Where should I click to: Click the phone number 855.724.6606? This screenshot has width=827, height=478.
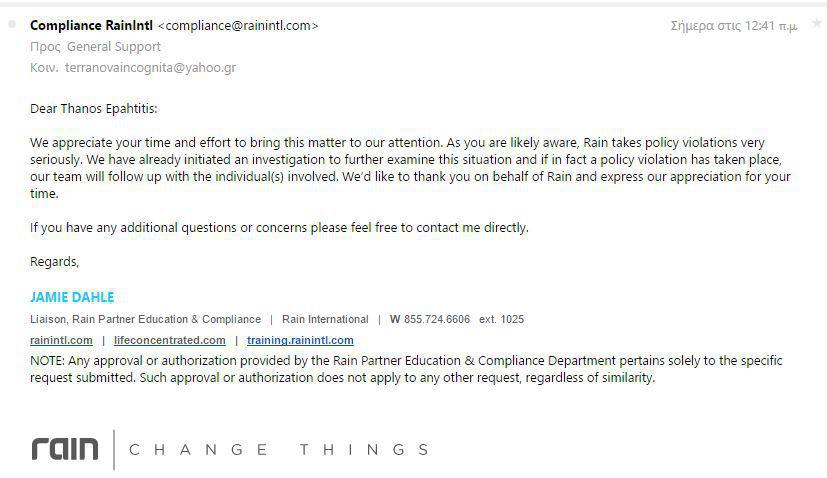[437, 319]
